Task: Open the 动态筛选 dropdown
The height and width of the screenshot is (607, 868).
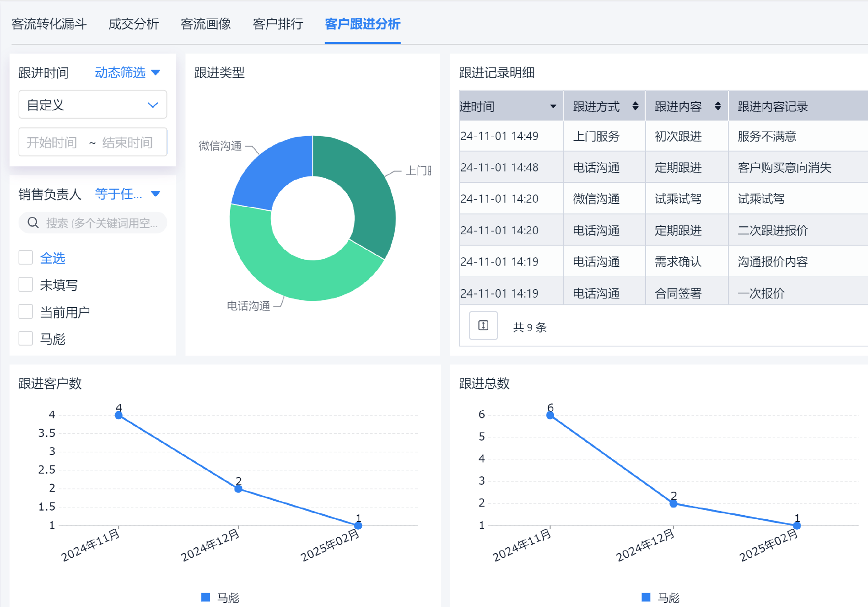Action: point(127,72)
